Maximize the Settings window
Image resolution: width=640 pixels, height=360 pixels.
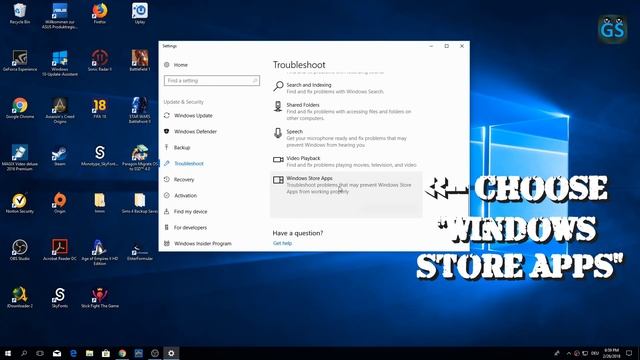click(447, 46)
